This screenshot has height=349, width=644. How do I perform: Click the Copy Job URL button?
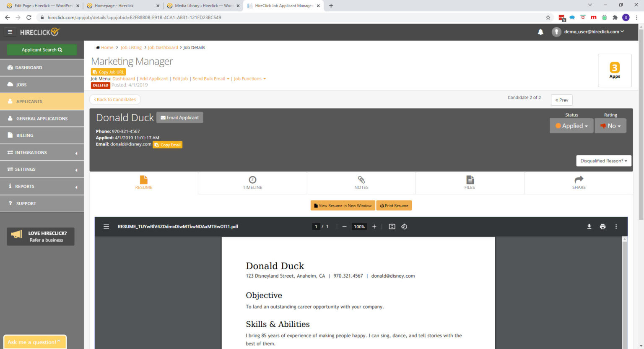108,72
